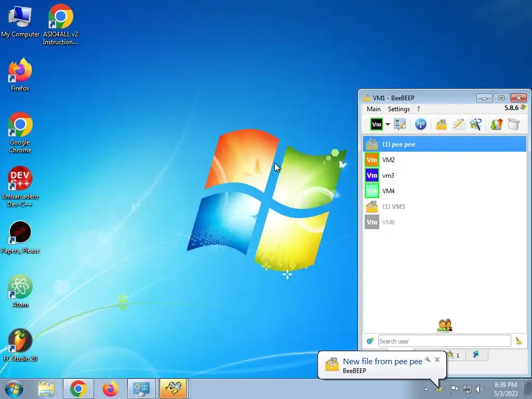Click the envelope icon in notification balloon
This screenshot has width=532, height=399.
coord(332,365)
